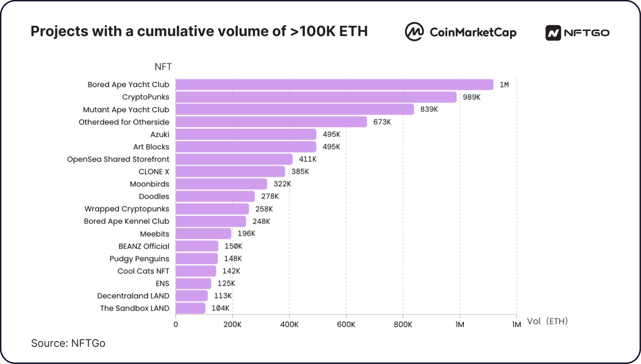Select the Bored Ape Kennel Club bar
This screenshot has width=641, height=364.
coord(211,221)
